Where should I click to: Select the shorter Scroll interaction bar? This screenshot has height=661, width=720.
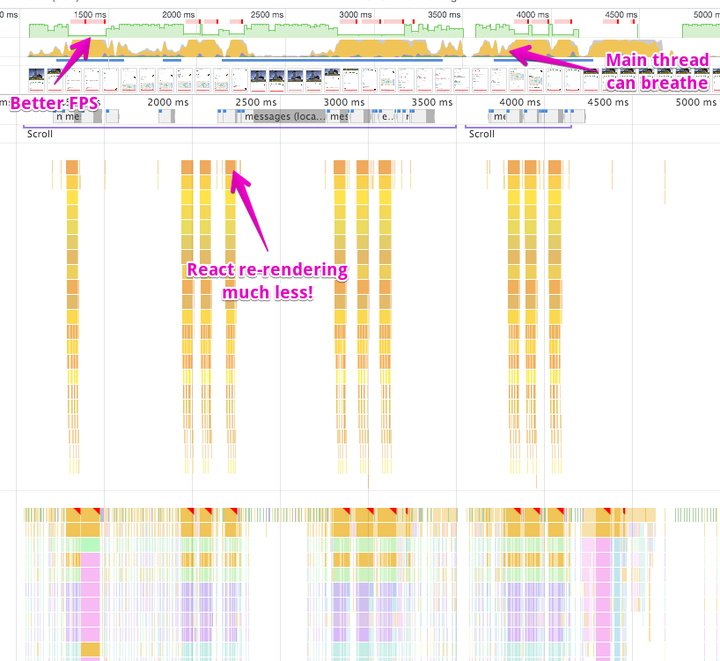[x=518, y=127]
